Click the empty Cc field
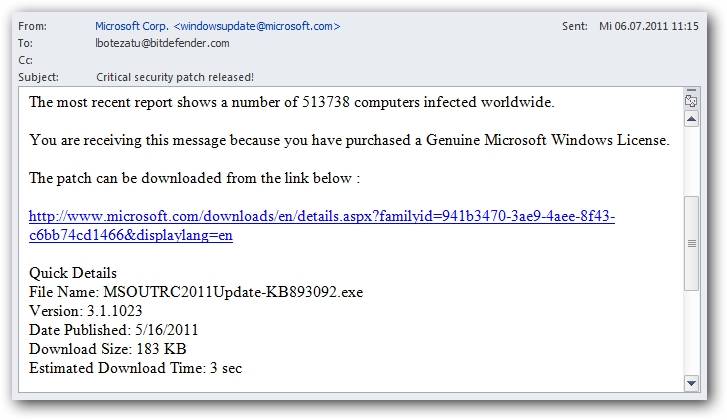The height and width of the screenshot is (420, 727). click(300, 60)
